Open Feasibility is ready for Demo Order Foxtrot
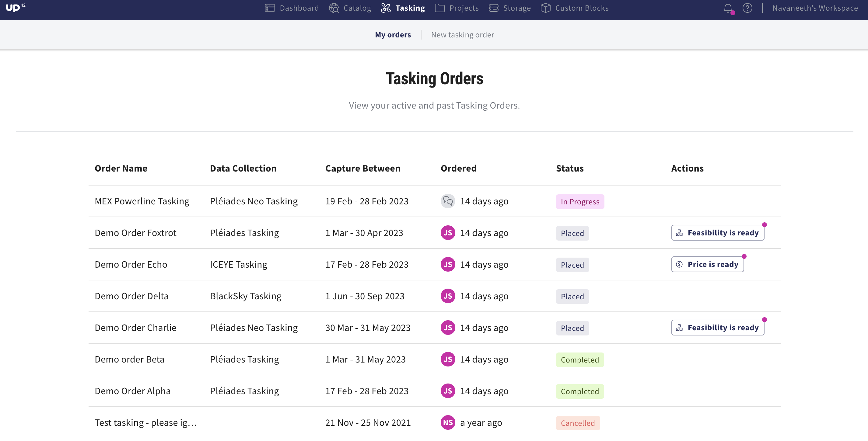This screenshot has height=441, width=868. 717,233
